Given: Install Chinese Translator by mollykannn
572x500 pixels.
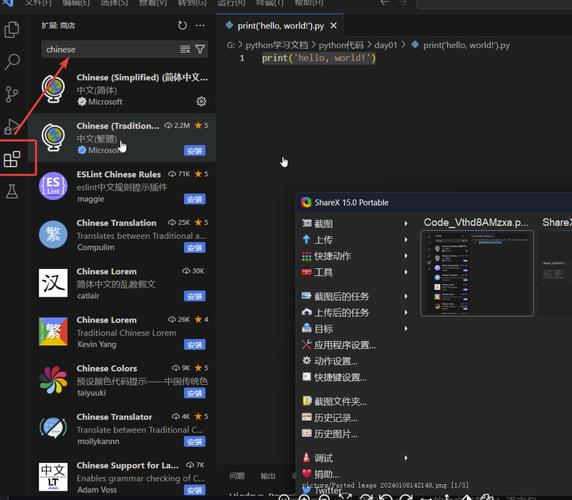Looking at the screenshot, I should (x=195, y=442).
